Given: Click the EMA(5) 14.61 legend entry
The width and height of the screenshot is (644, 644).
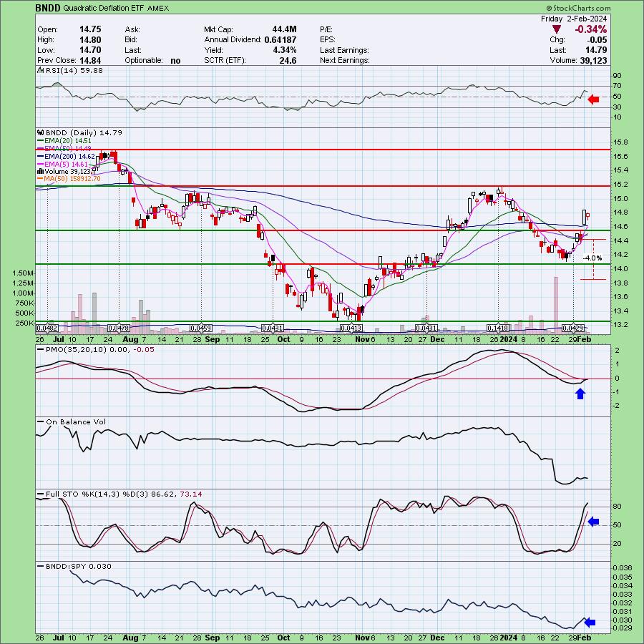Looking at the screenshot, I should click(x=63, y=165).
